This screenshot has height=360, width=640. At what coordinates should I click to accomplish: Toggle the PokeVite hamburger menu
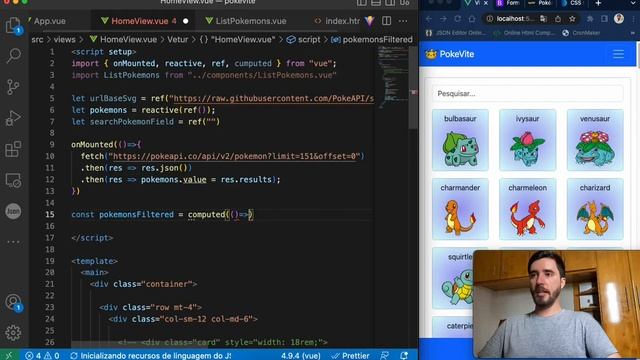pos(618,54)
